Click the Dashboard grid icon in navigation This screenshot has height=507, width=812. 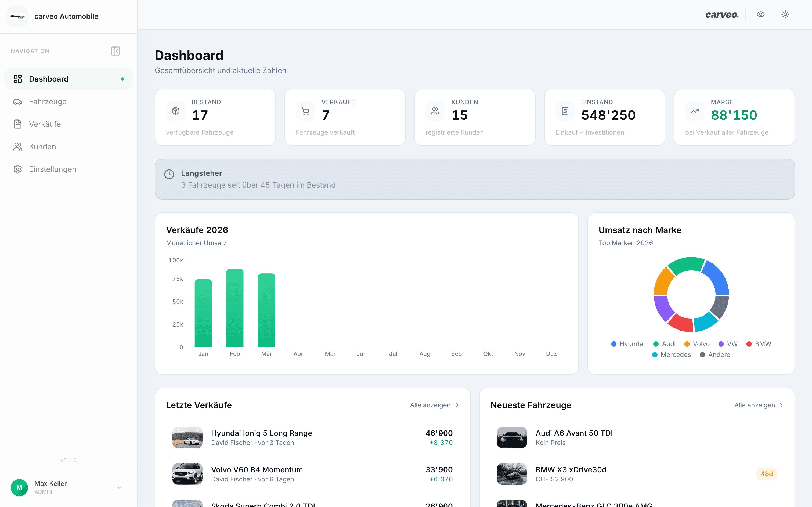pos(18,79)
